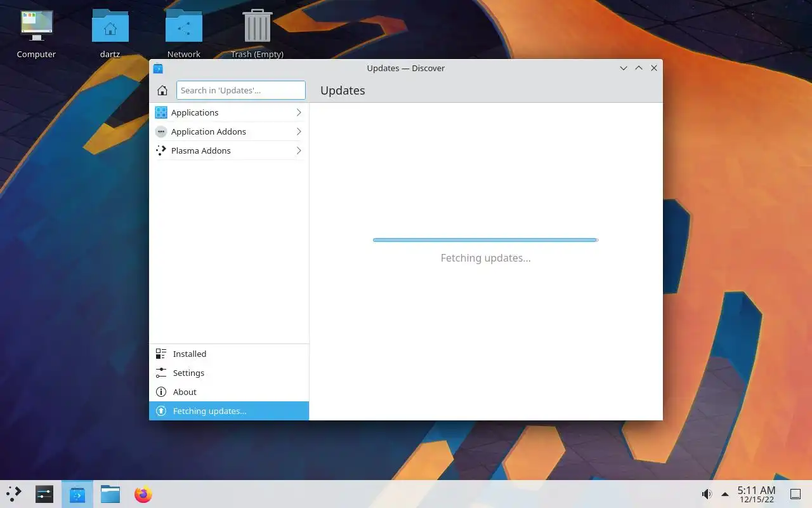Screen dimensions: 812x508
Task: Open the Computer desktop icon
Action: tap(36, 26)
